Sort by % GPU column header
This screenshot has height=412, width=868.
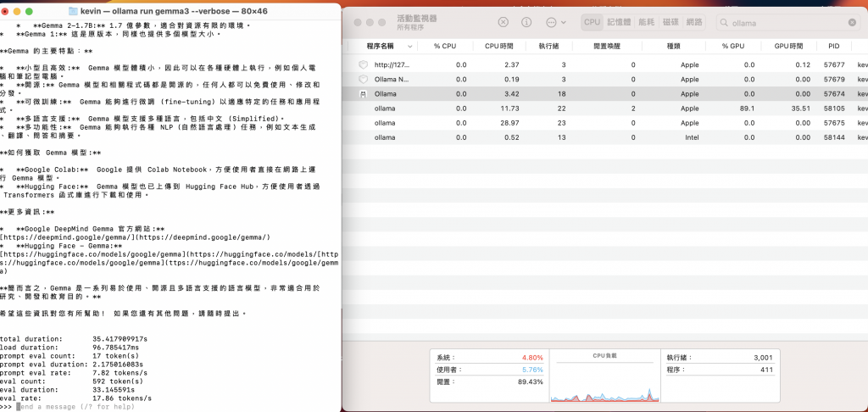point(733,46)
